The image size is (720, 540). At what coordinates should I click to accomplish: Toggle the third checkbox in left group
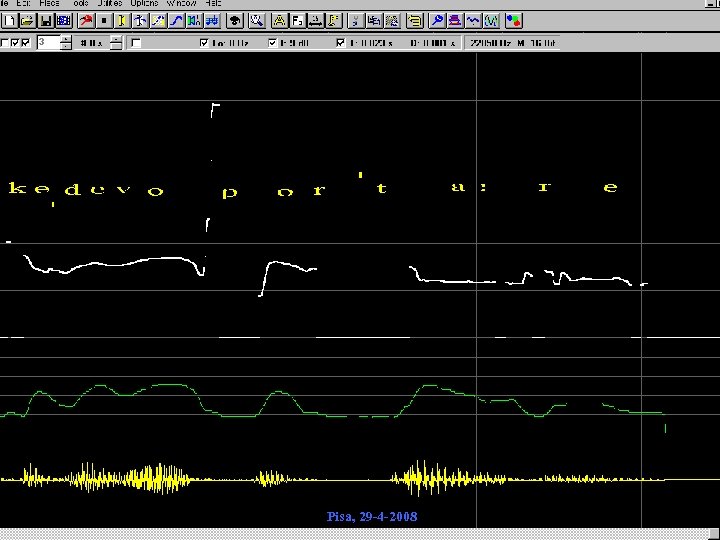(26, 43)
